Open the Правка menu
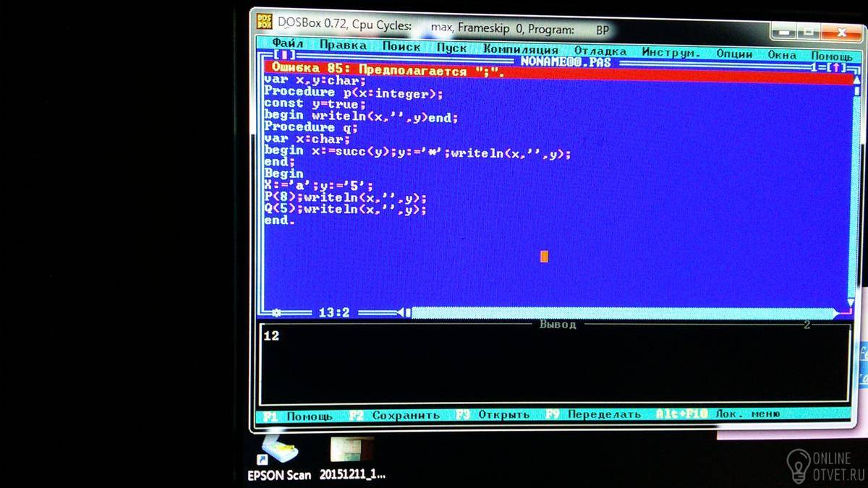868x488 pixels. click(342, 46)
